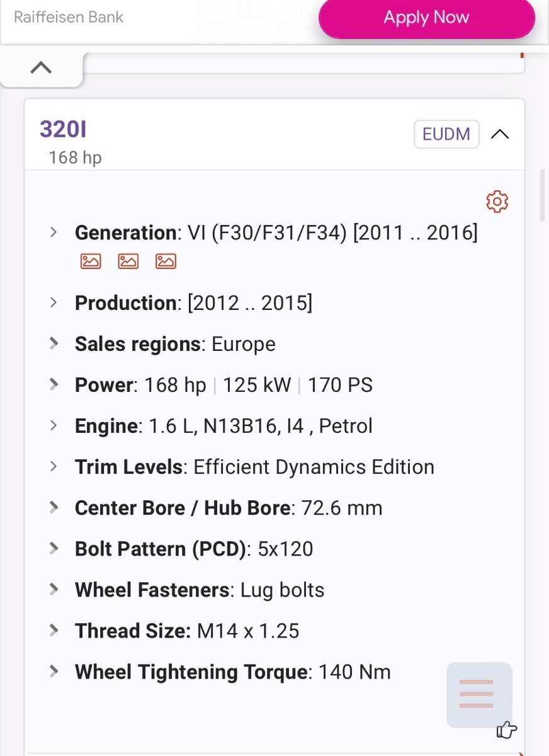Image resolution: width=549 pixels, height=756 pixels.
Task: Open the floating hamburger menu button
Action: (479, 694)
